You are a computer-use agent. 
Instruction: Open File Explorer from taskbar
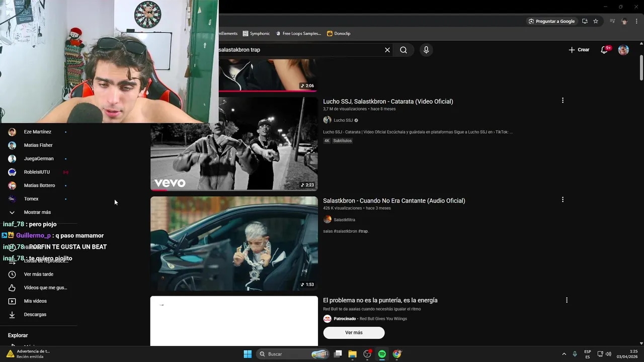pyautogui.click(x=352, y=354)
